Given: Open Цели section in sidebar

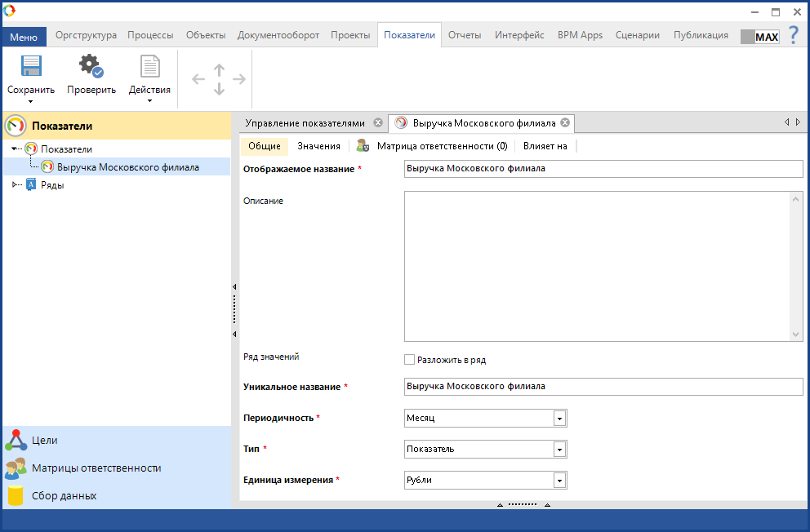Looking at the screenshot, I should pyautogui.click(x=44, y=441).
